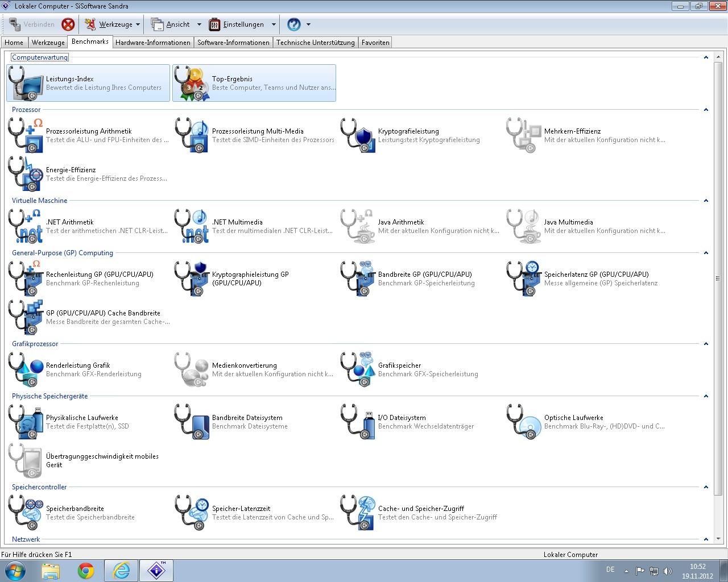Open the Einstellungen dropdown arrow
Image resolution: width=728 pixels, height=582 pixels.
tap(274, 24)
